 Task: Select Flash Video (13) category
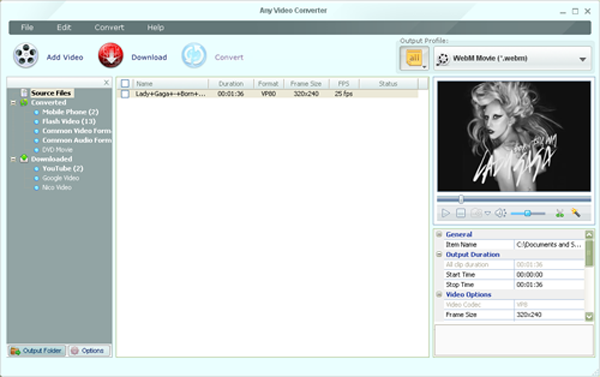(x=69, y=121)
